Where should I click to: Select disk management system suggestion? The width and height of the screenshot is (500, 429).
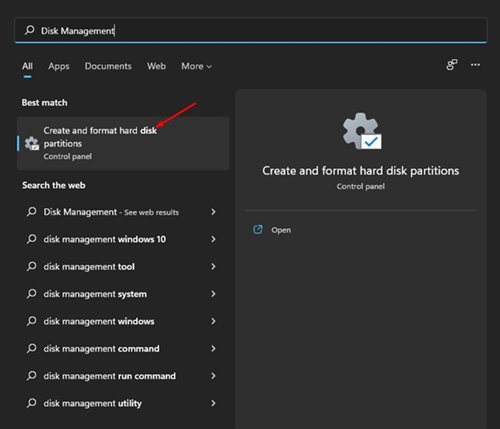tap(122, 294)
